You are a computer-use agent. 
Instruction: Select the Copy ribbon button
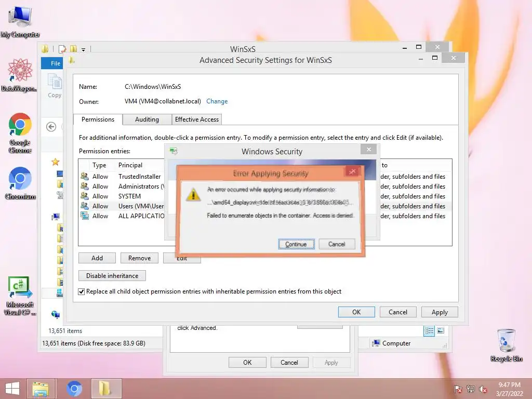[x=55, y=87]
